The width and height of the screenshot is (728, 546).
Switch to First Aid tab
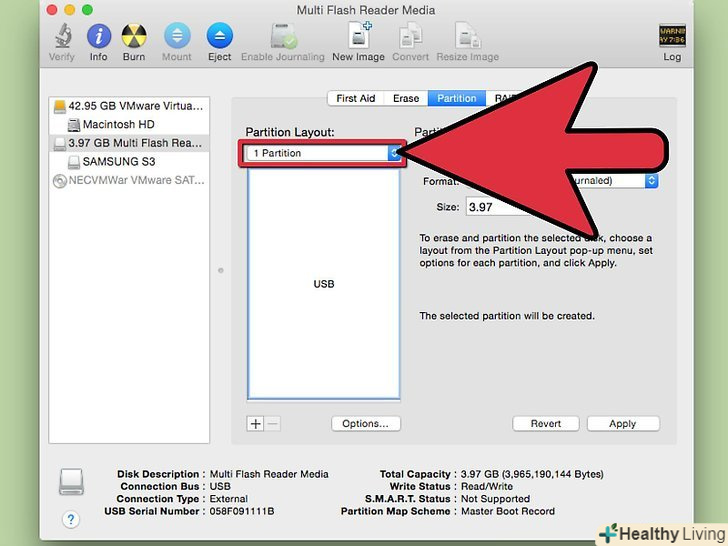point(356,98)
